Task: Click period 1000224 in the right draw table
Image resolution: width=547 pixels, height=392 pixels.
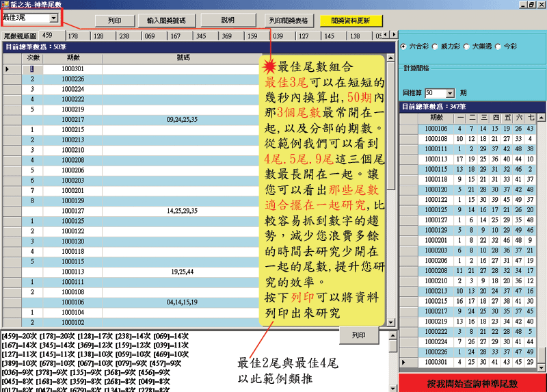Action: pos(436,341)
